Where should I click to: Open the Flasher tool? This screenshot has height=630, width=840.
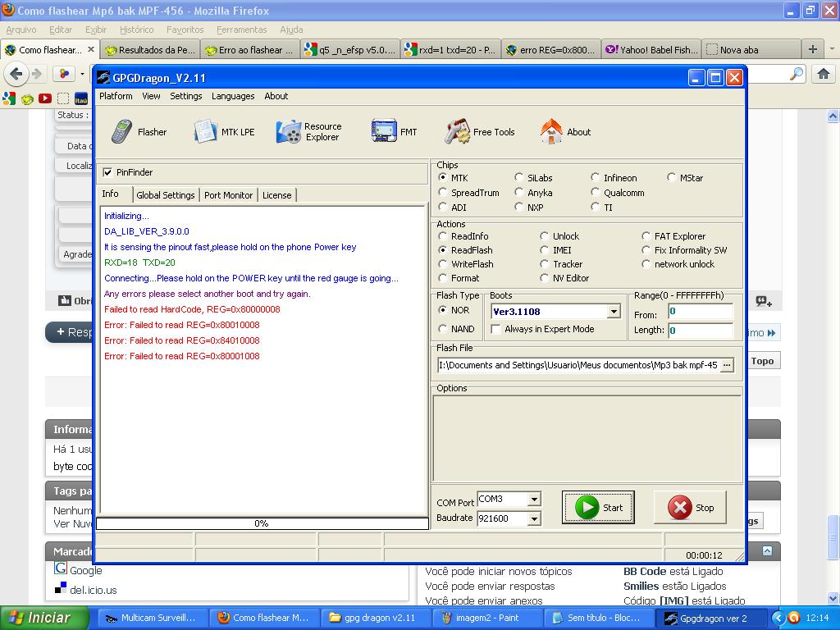pyautogui.click(x=139, y=132)
